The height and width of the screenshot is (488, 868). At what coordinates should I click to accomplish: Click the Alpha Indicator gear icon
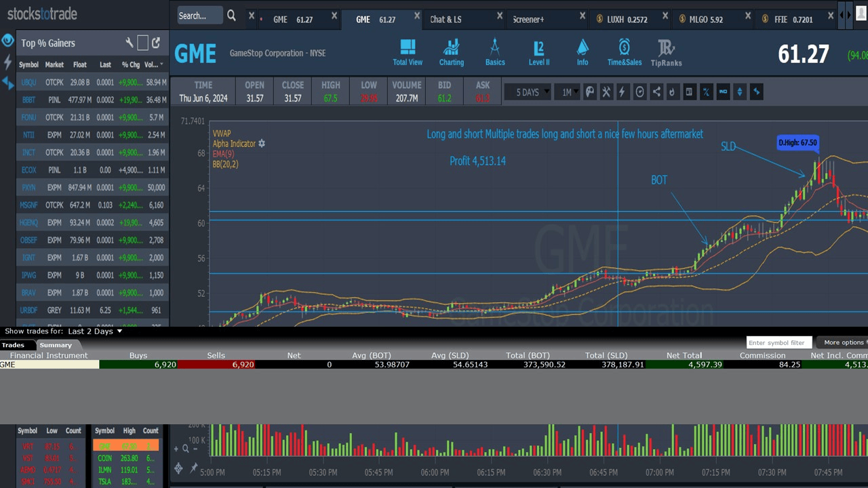[x=262, y=144]
